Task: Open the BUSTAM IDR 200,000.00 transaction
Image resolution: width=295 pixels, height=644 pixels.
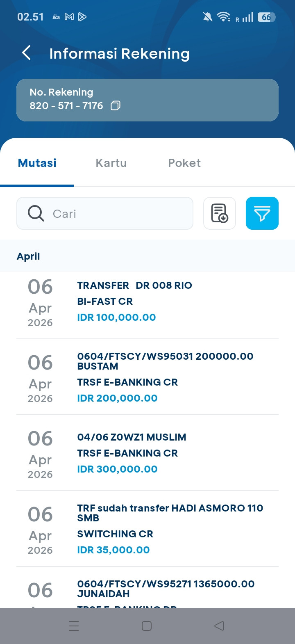Action: click(147, 377)
